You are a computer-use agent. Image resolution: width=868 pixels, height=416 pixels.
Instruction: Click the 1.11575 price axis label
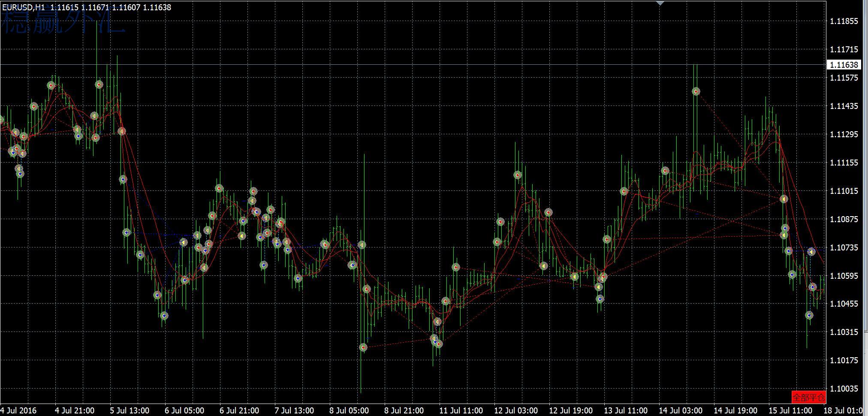[x=844, y=78]
